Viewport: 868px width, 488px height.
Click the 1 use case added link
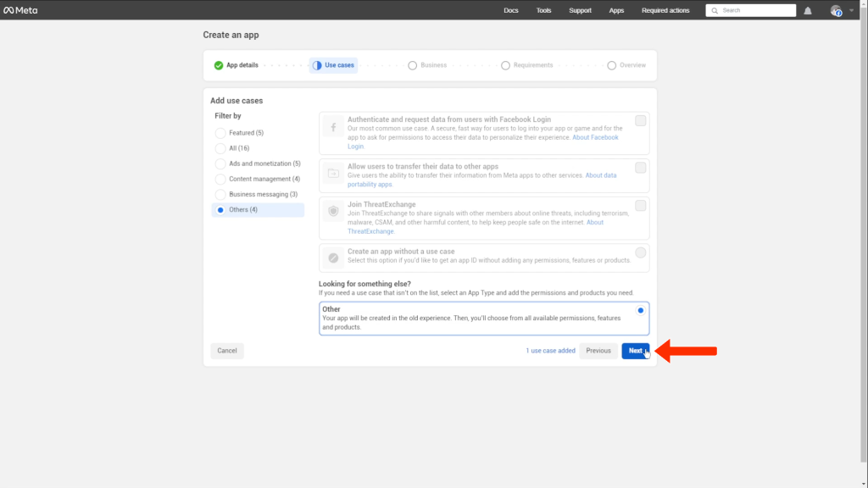click(550, 351)
